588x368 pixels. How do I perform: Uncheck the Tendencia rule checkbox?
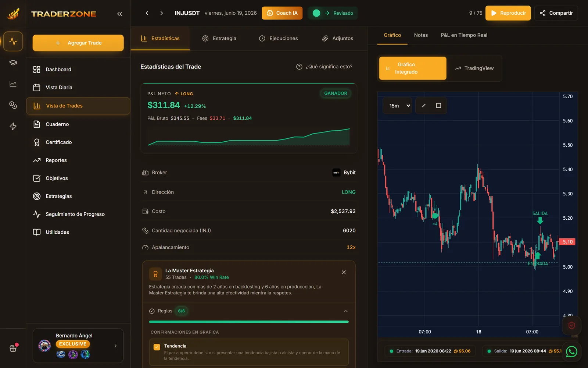pos(157,347)
